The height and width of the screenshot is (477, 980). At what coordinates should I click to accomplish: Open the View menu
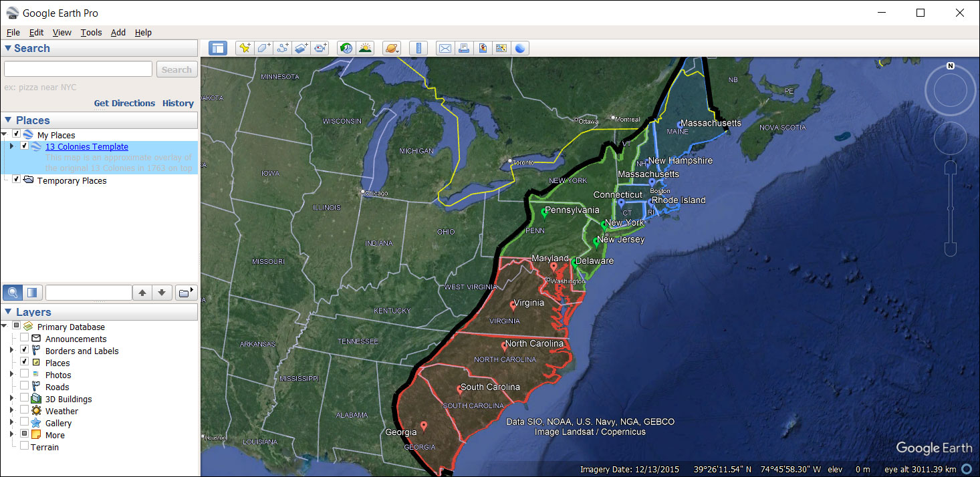62,32
